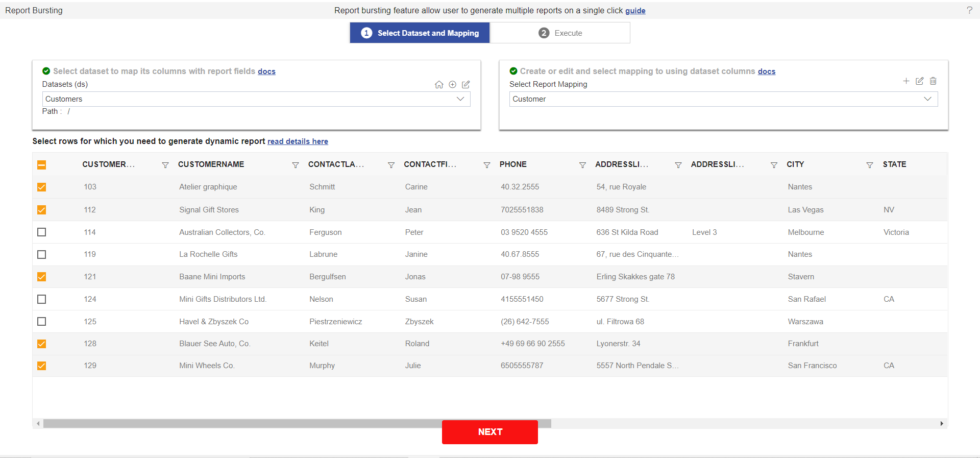Filter the first ADDRESSLINE column
The image size is (980, 458).
point(678,165)
